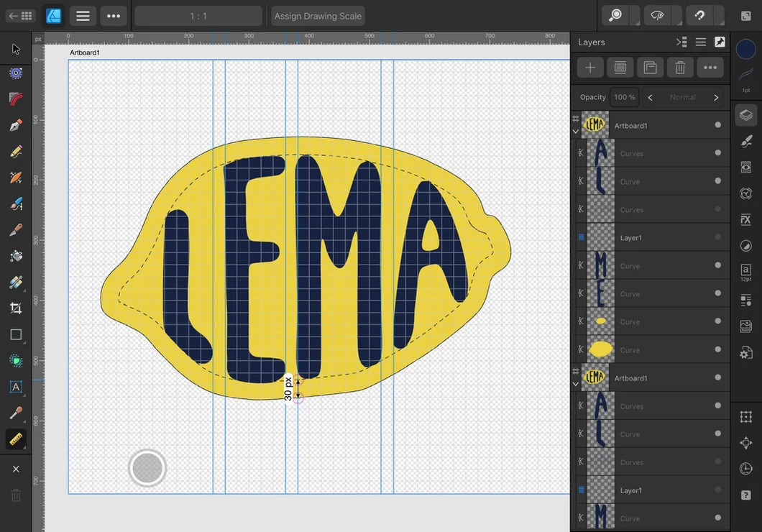Open the top bar three-dots menu
Screen dimensions: 762x532
[114, 16]
